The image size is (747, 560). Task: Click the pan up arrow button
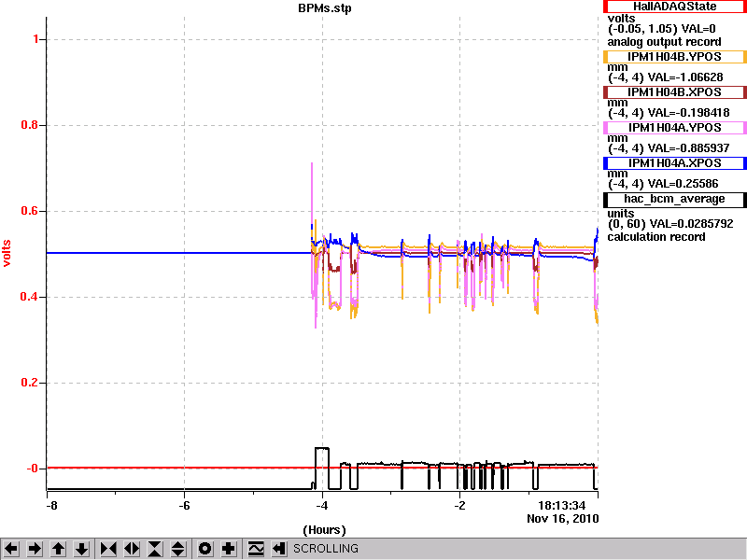click(x=58, y=549)
